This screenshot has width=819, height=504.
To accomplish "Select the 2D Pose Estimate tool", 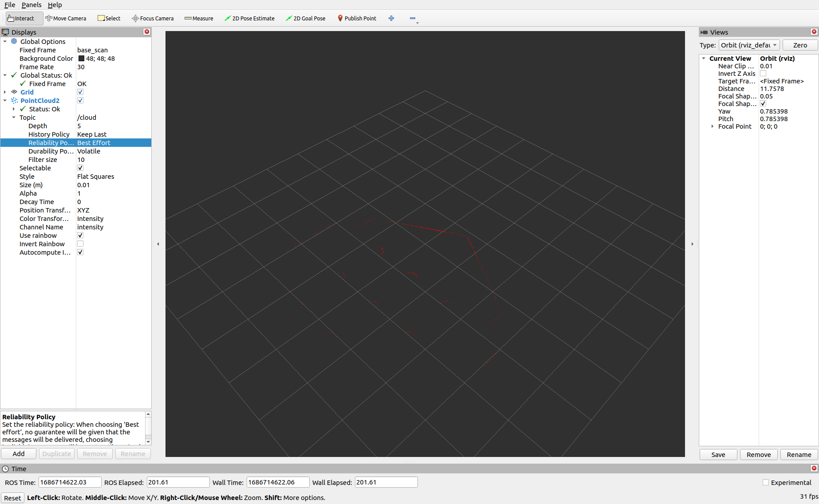I will click(250, 18).
